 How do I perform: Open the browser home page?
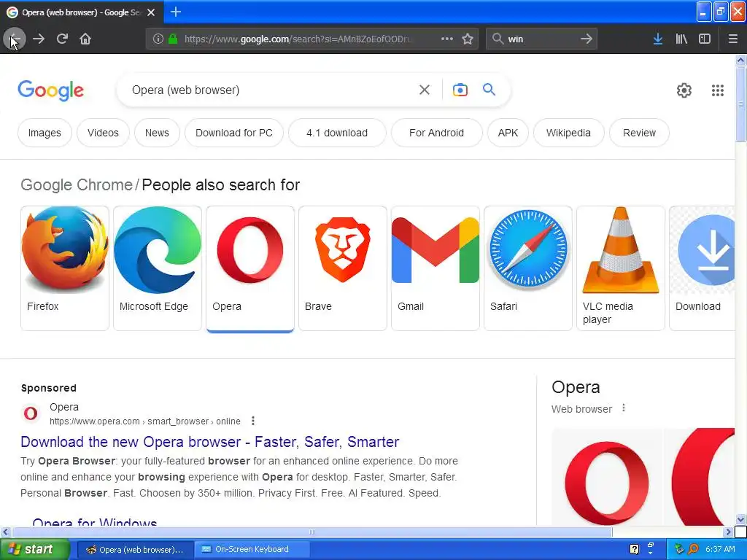tap(85, 39)
